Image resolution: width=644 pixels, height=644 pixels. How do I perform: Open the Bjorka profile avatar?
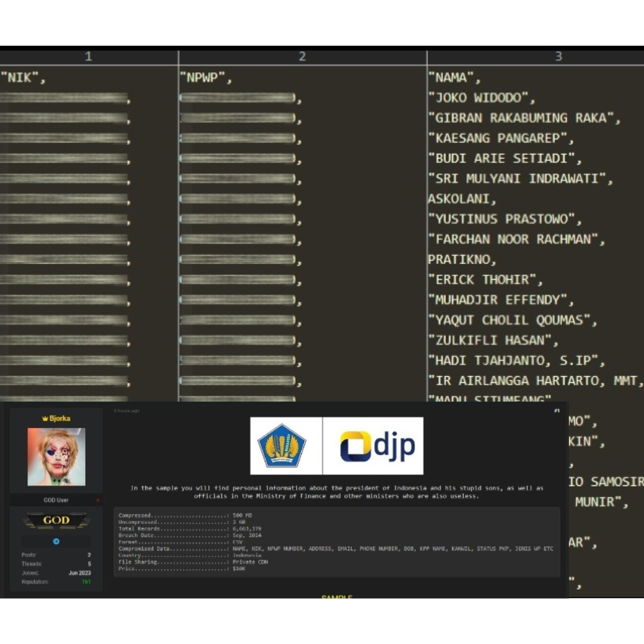56,457
